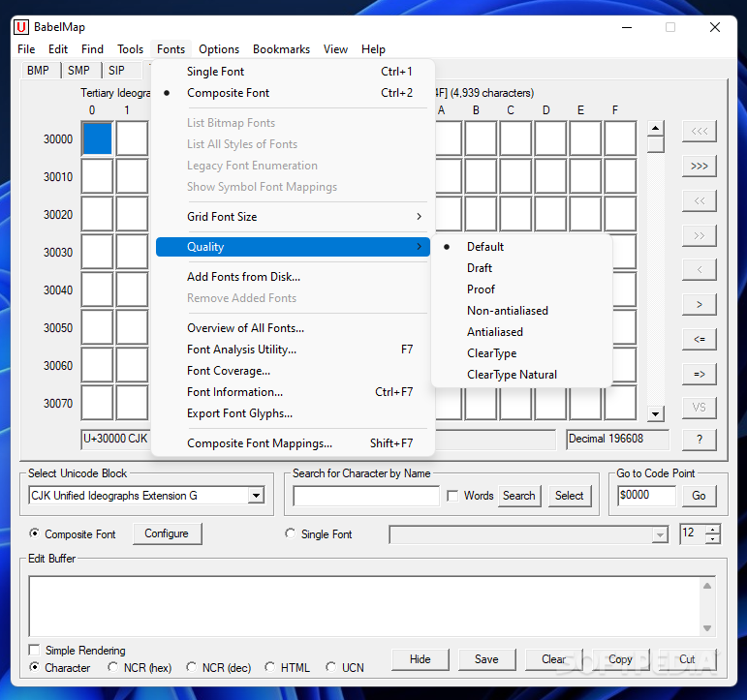Open Font Information... menu entry

293,392
